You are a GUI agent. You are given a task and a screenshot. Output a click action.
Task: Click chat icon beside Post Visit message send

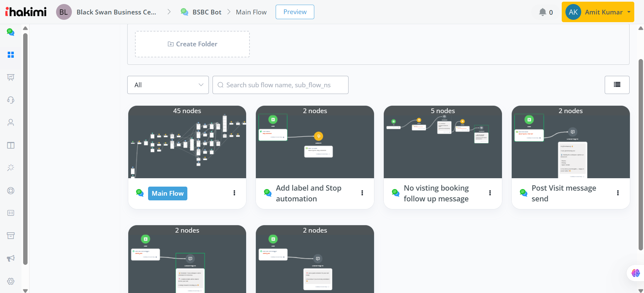(x=523, y=193)
